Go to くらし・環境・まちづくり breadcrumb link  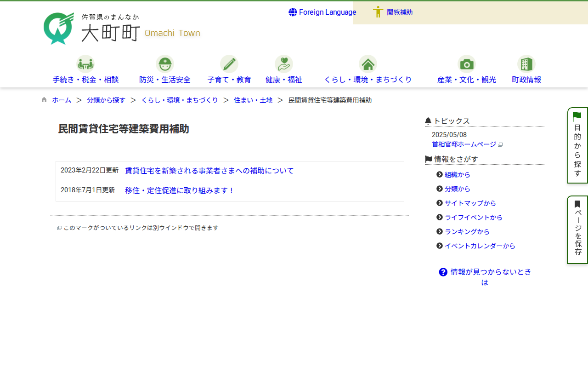[x=180, y=100]
